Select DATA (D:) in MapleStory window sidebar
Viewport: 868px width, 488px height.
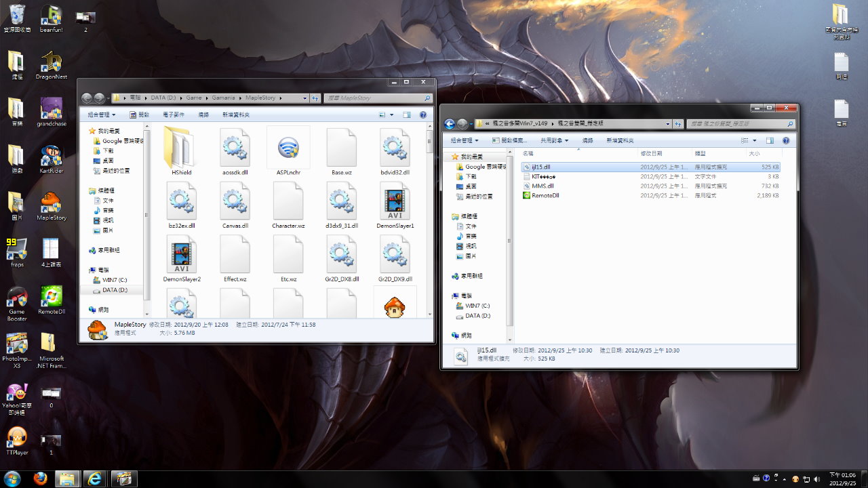(x=115, y=290)
